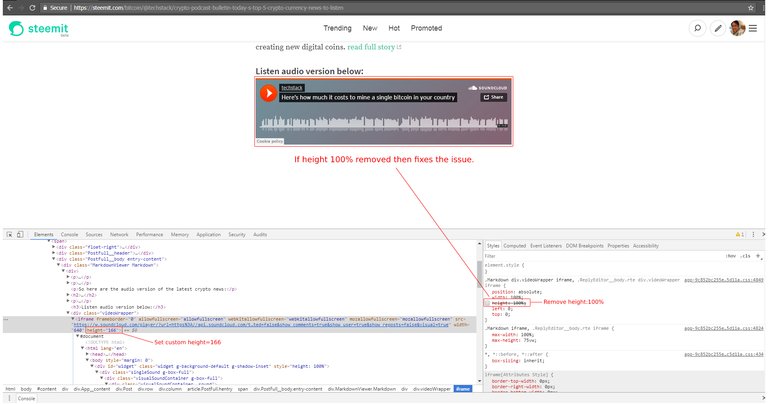Activate the DevTools inspect element picker
Image resolution: width=768 pixels, height=404 pixels.
(11, 234)
